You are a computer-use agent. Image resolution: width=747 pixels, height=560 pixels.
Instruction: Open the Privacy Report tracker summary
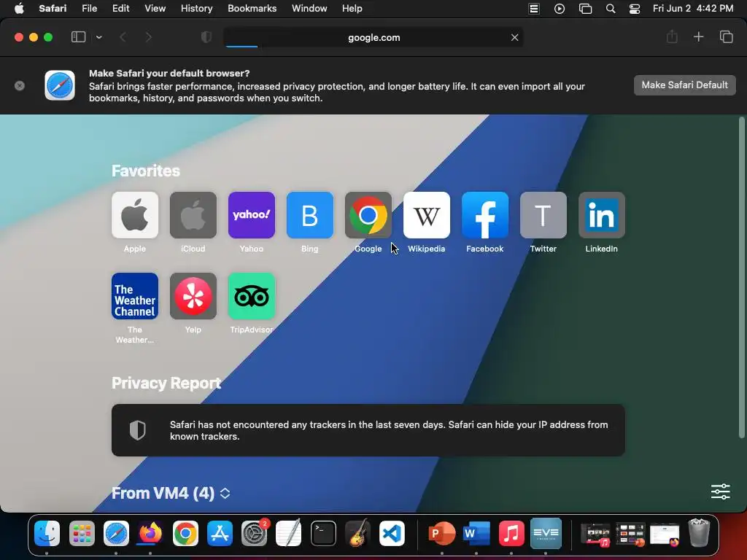coord(368,430)
